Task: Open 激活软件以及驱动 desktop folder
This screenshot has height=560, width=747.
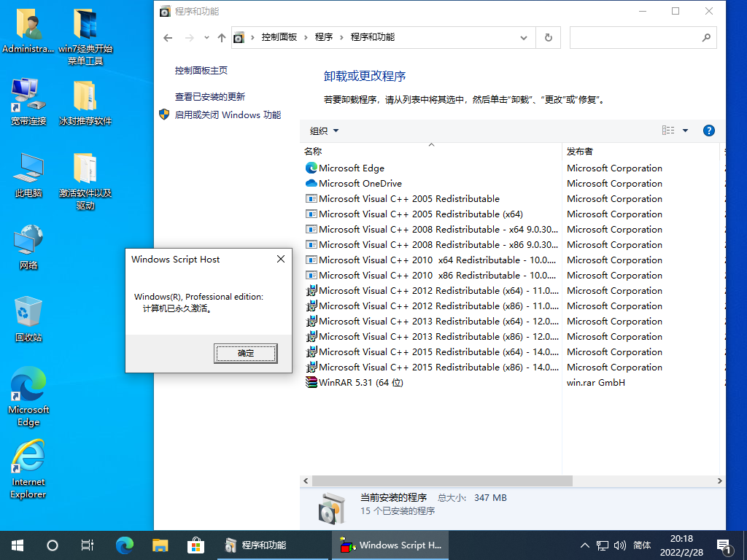Action: (85, 181)
